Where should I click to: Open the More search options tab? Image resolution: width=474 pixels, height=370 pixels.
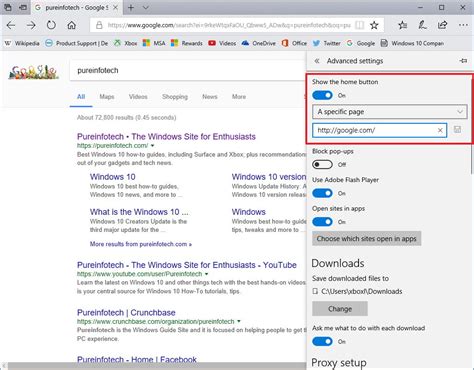(239, 97)
